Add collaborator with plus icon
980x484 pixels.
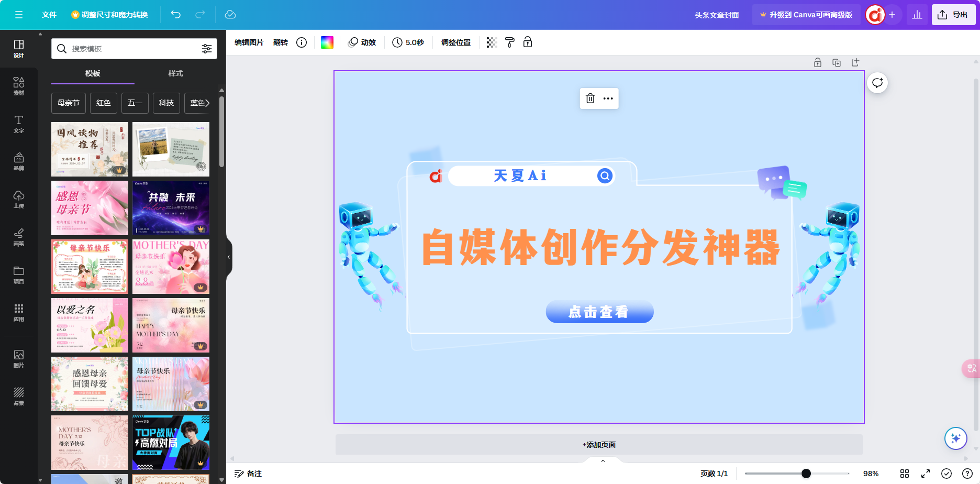(893, 15)
